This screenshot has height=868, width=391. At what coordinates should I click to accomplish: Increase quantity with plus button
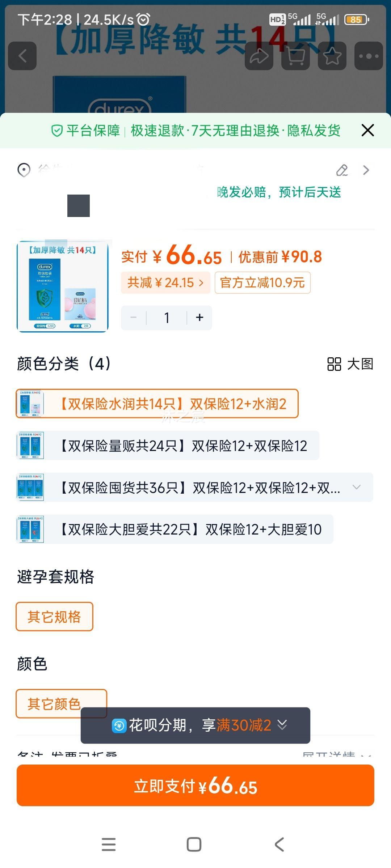pos(199,318)
